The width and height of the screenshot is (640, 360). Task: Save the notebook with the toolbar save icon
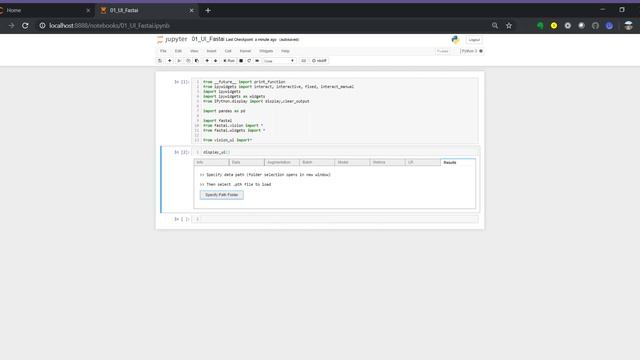point(160,60)
